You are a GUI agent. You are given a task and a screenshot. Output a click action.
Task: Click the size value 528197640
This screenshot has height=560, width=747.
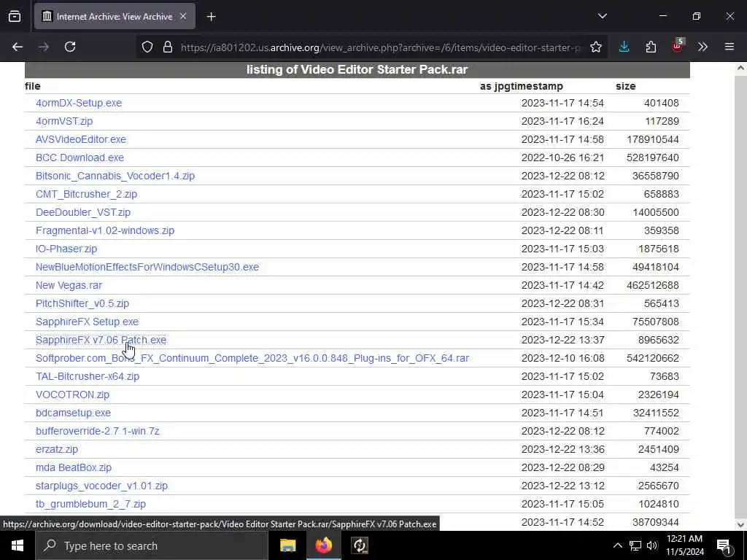(x=653, y=157)
